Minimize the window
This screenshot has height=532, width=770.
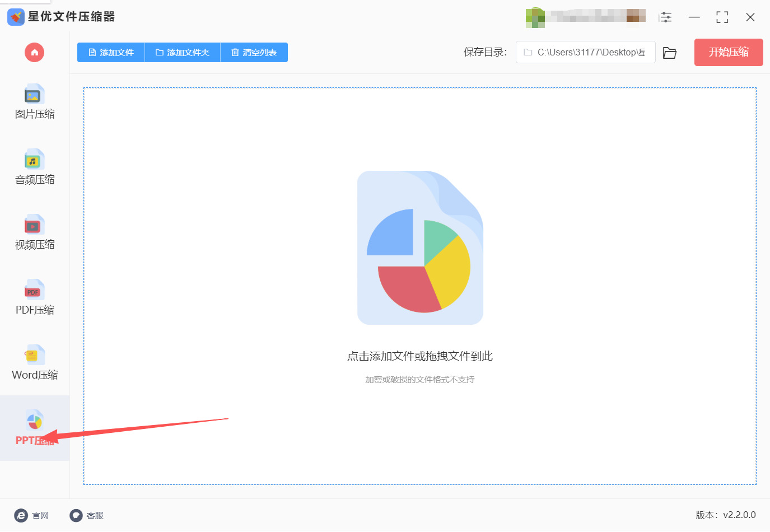point(694,17)
